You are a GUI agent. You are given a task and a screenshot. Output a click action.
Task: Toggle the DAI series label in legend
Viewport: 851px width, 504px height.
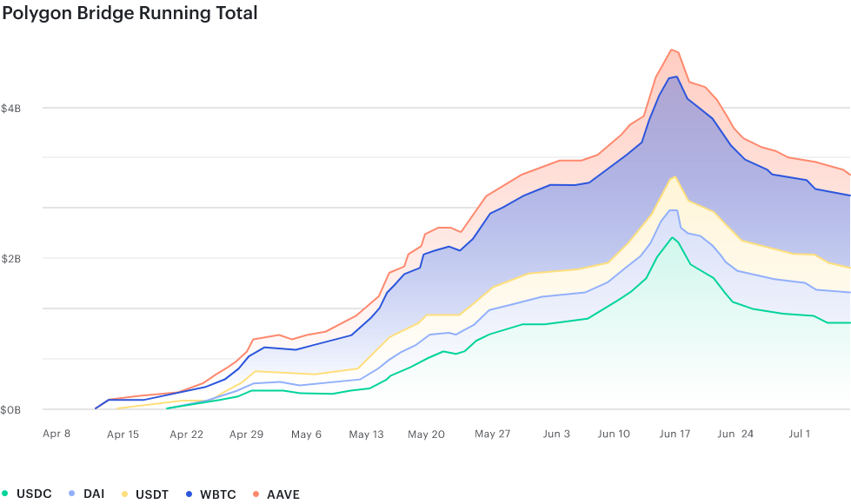(94, 494)
